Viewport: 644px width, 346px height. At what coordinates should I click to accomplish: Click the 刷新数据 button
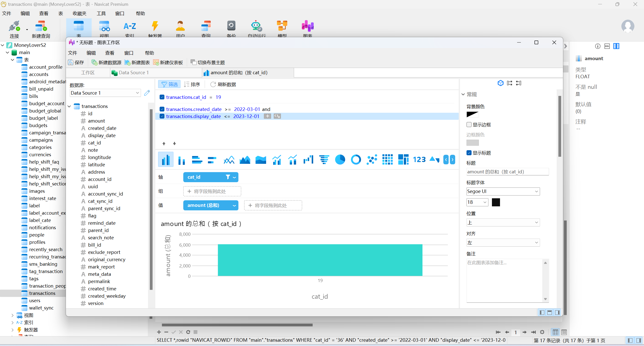pos(223,84)
